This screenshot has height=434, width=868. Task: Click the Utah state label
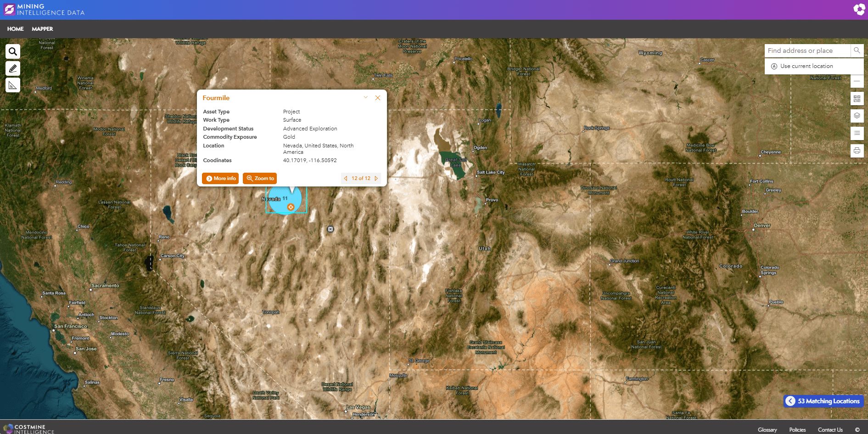click(x=485, y=248)
